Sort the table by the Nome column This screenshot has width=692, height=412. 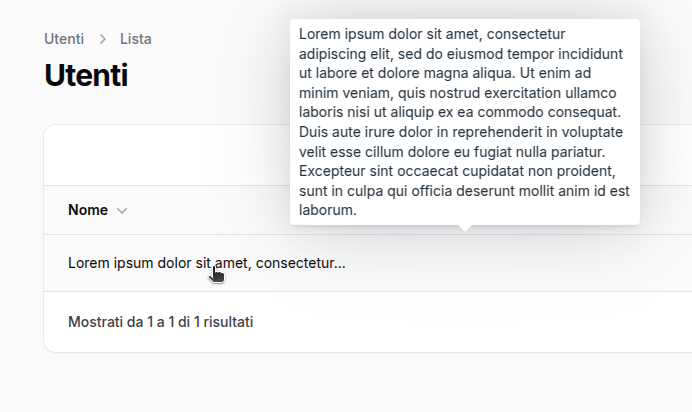88,210
